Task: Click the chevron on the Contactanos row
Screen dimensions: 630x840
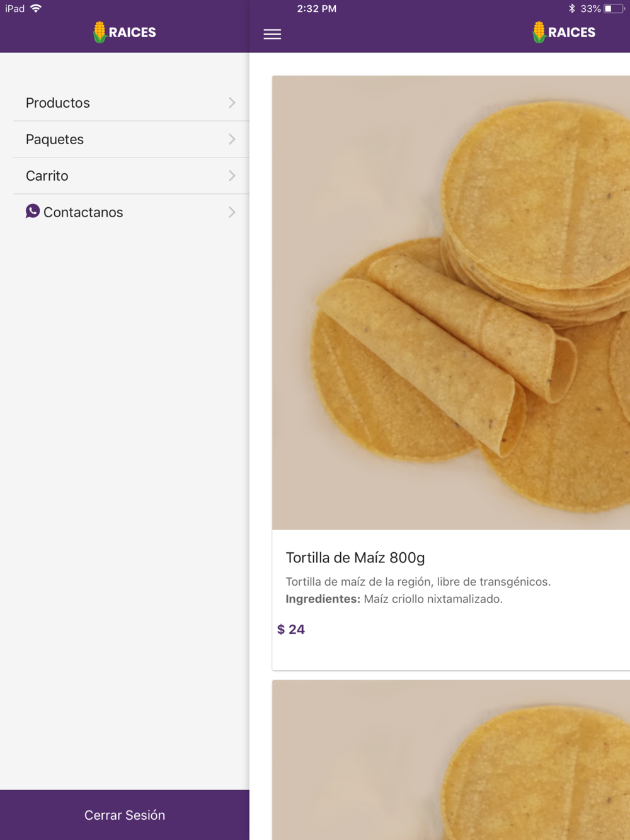Action: pos(232,212)
